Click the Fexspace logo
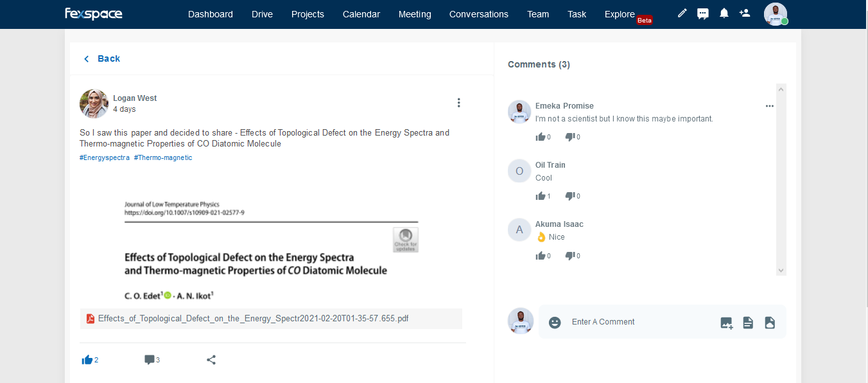 pyautogui.click(x=94, y=13)
